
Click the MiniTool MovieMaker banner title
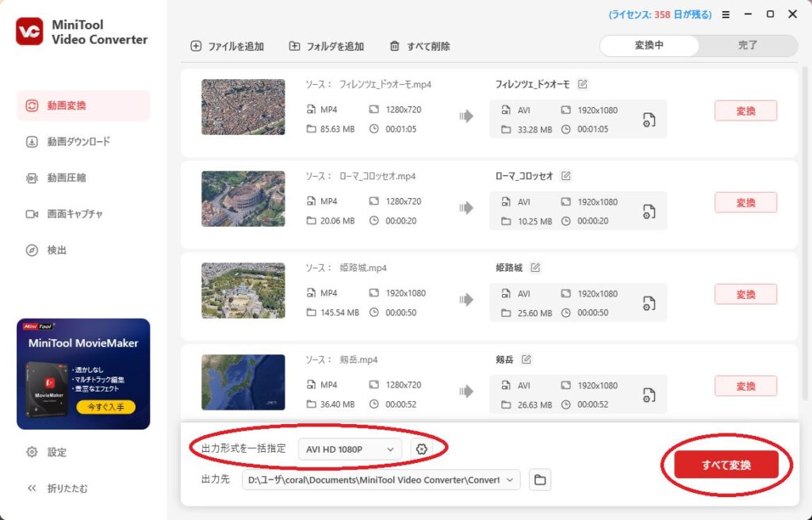coord(83,343)
